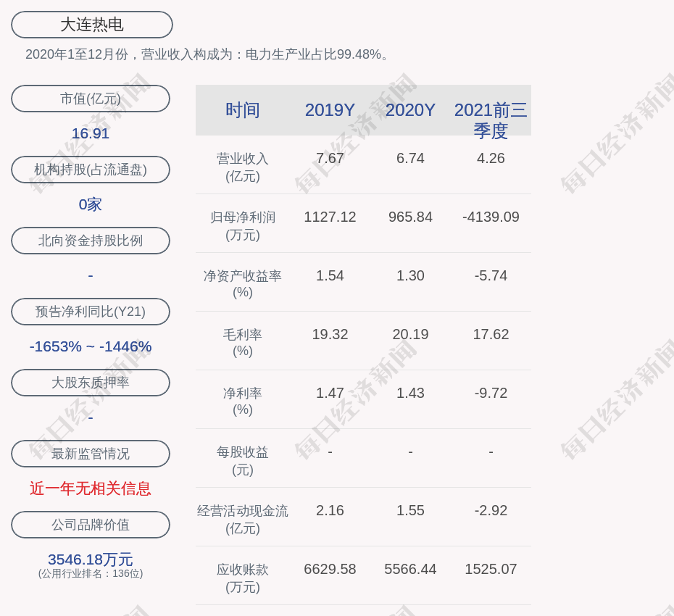The width and height of the screenshot is (674, 616).
Task: Click the receivables value 1525.07
Action: 491,569
